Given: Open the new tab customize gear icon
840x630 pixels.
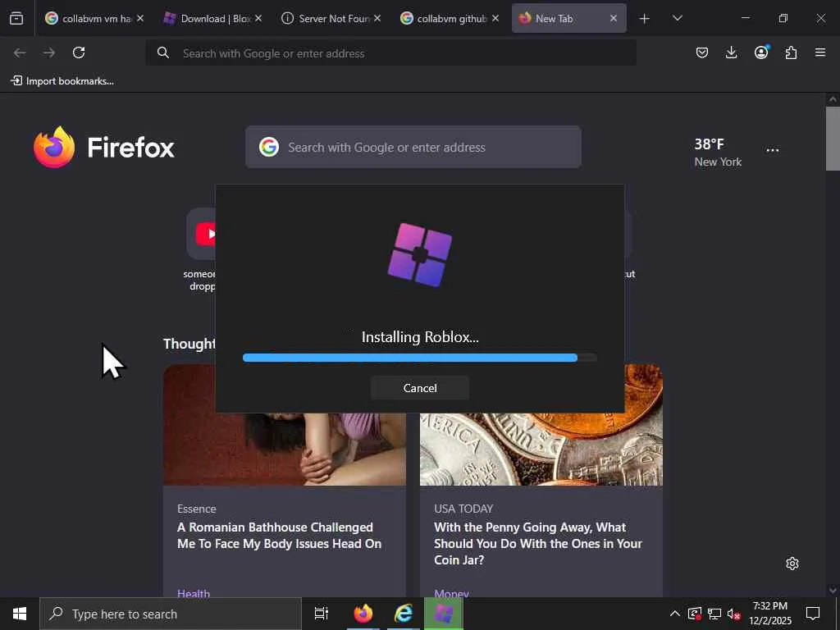Looking at the screenshot, I should pyautogui.click(x=792, y=564).
